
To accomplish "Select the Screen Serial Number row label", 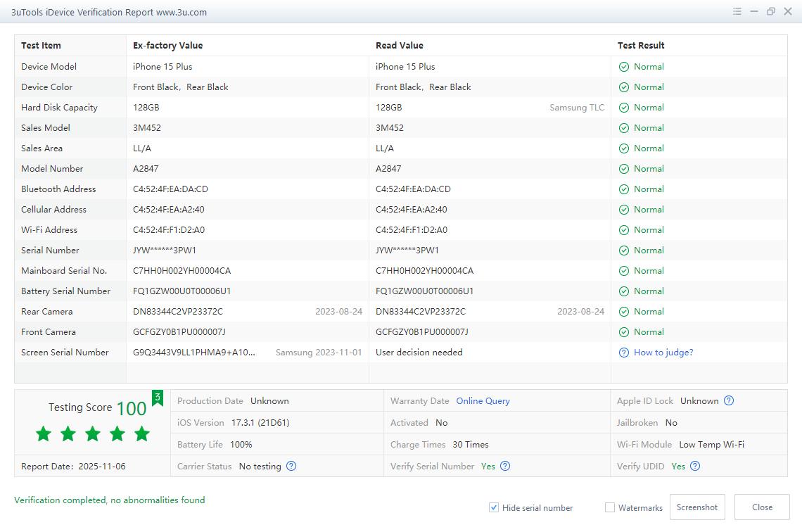I will click(65, 353).
